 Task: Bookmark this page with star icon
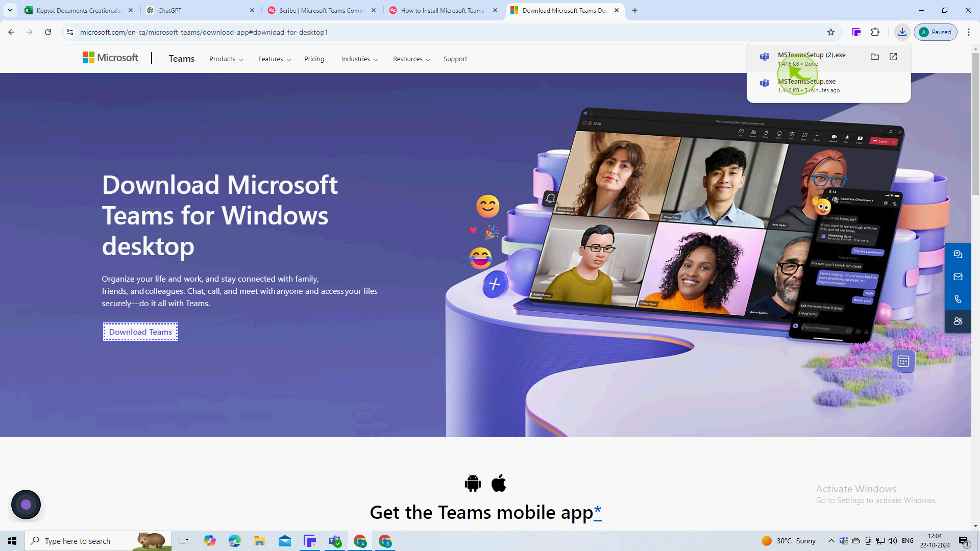coord(831,32)
